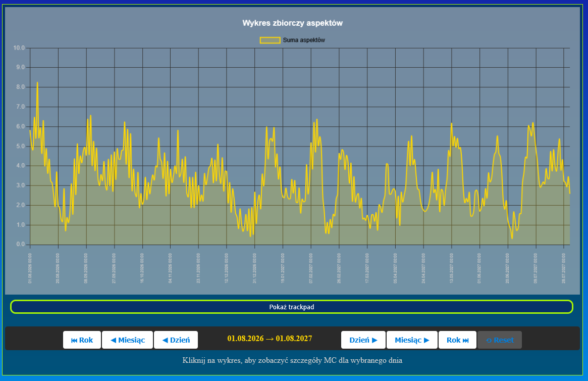
Task: Click the 8.0 y-axis label
Action: [20, 87]
